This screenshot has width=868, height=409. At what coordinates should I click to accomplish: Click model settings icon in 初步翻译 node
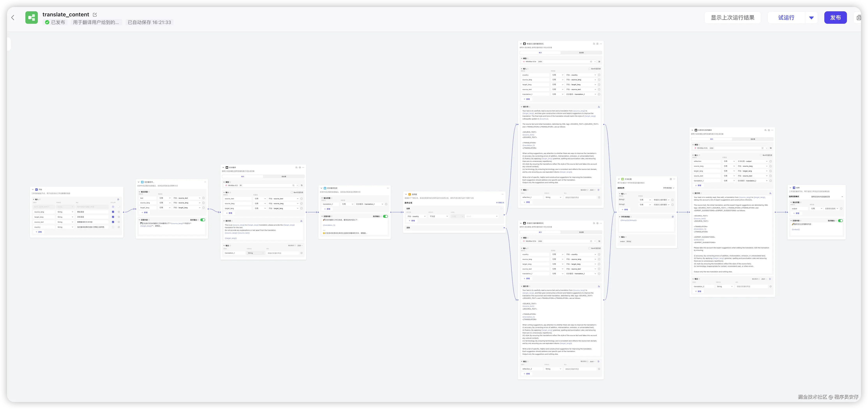click(302, 185)
